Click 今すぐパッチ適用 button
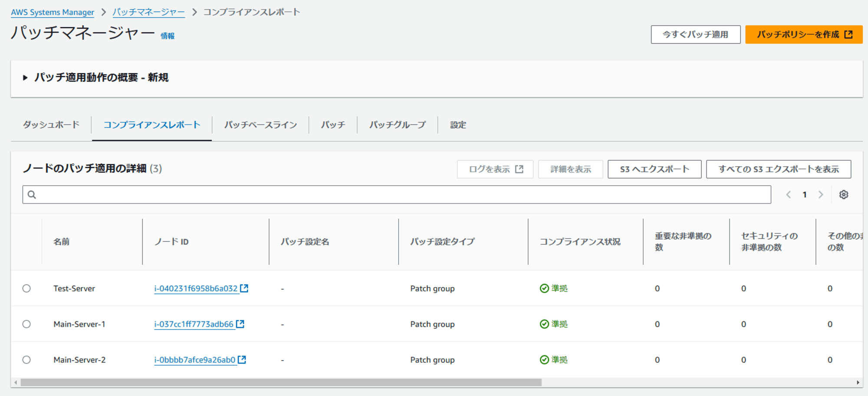This screenshot has height=396, width=868. (696, 34)
